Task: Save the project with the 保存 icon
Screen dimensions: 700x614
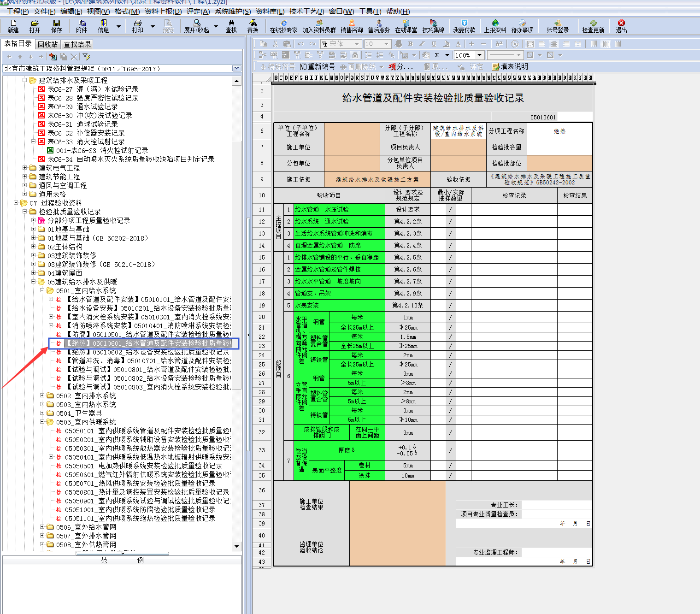Action: pyautogui.click(x=56, y=26)
